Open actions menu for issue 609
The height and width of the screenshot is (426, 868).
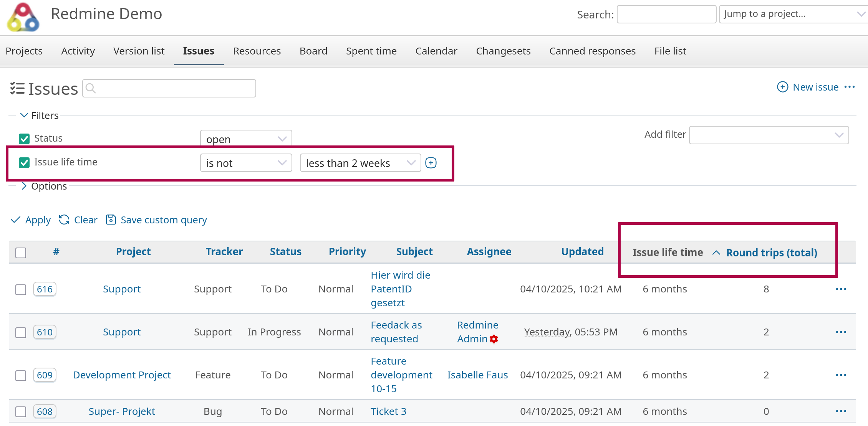(x=841, y=375)
